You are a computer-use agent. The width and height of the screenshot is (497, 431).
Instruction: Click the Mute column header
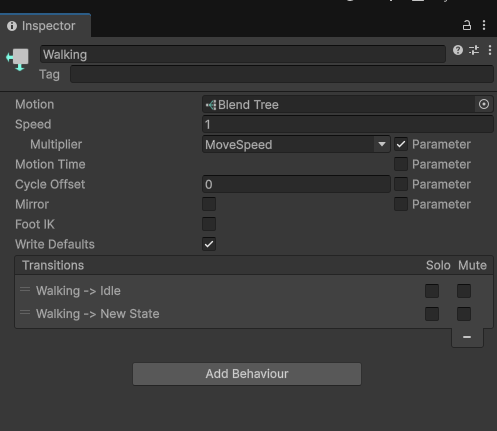(x=472, y=265)
